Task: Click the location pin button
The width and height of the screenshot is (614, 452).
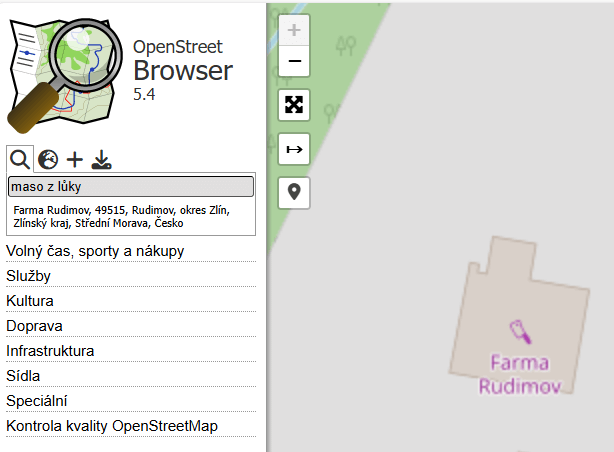Action: click(x=294, y=192)
